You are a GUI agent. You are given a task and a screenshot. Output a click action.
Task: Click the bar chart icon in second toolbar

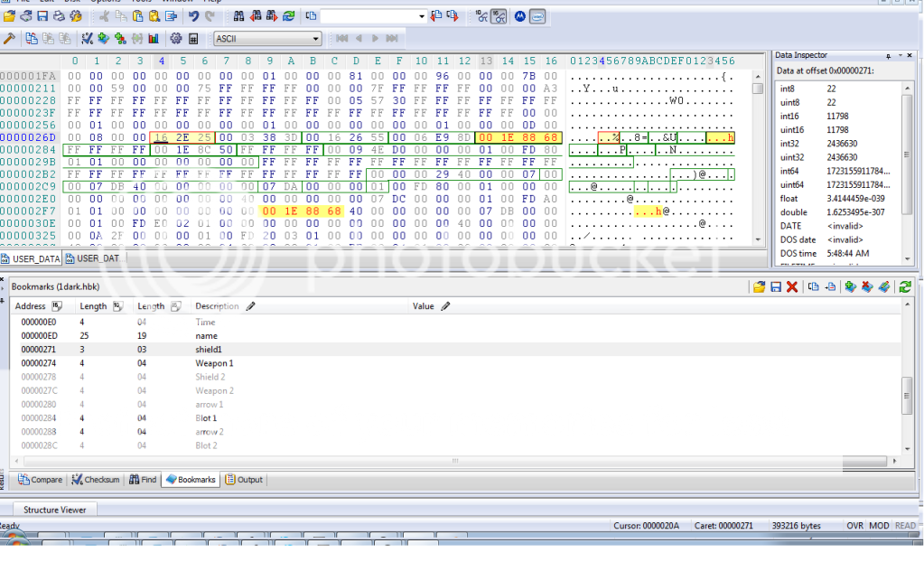point(154,39)
